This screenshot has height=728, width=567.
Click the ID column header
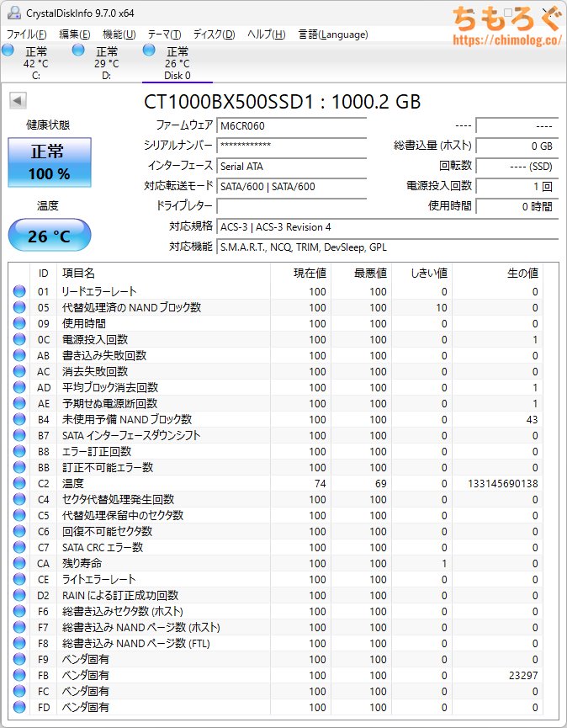(43, 273)
